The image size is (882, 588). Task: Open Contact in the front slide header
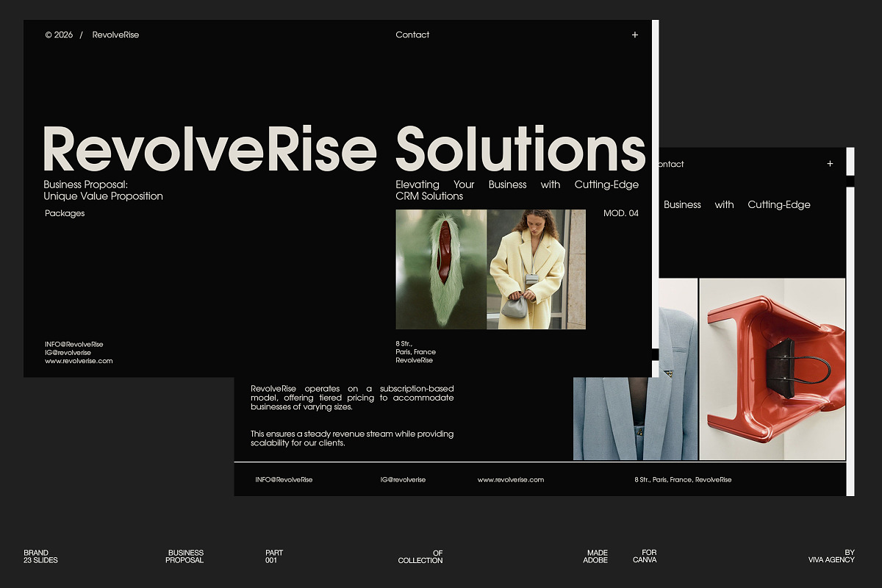[412, 35]
